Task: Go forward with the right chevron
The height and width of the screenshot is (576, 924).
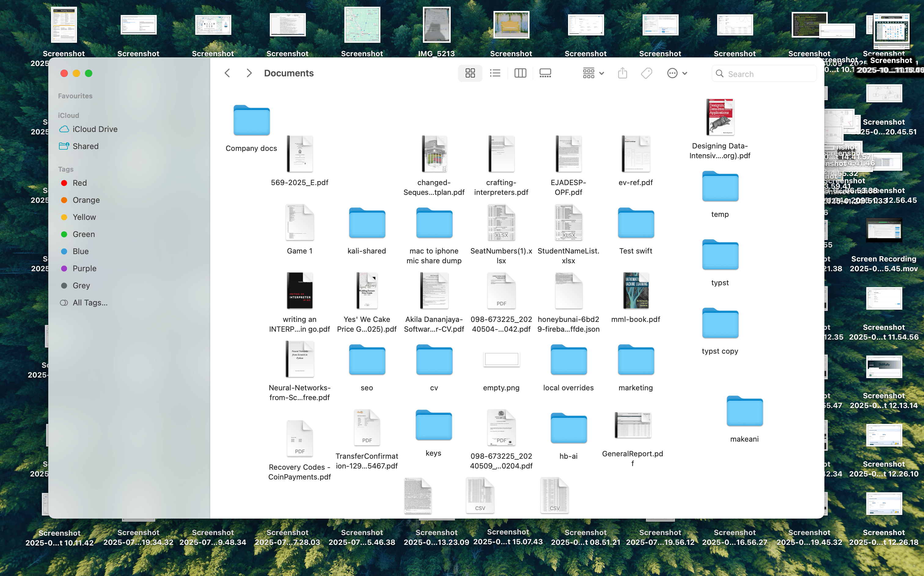Action: (249, 73)
